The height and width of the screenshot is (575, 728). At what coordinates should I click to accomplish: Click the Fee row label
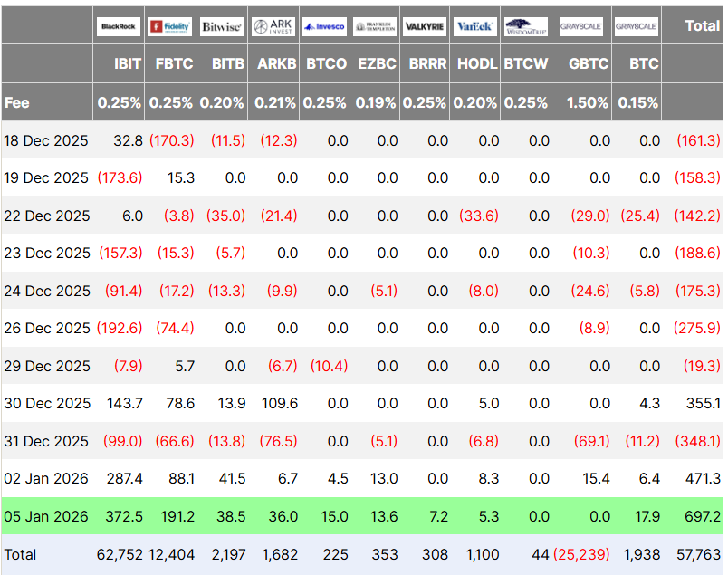point(17,102)
